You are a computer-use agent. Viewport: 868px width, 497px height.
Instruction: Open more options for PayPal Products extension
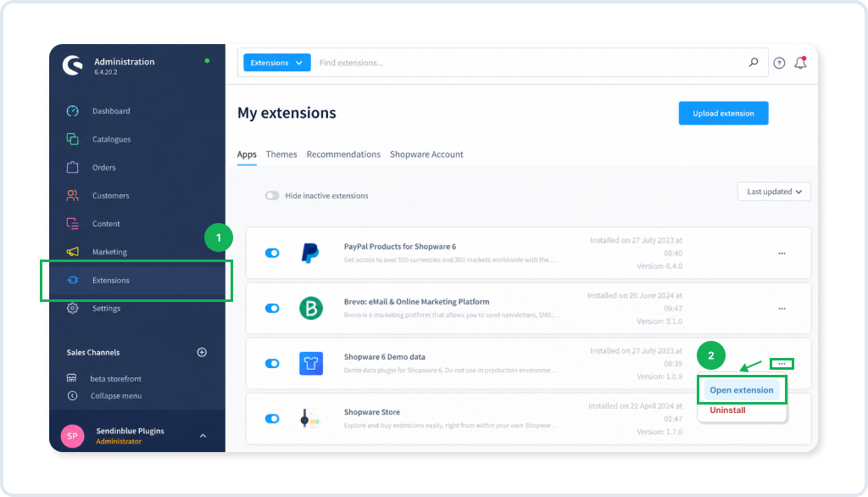coord(782,254)
